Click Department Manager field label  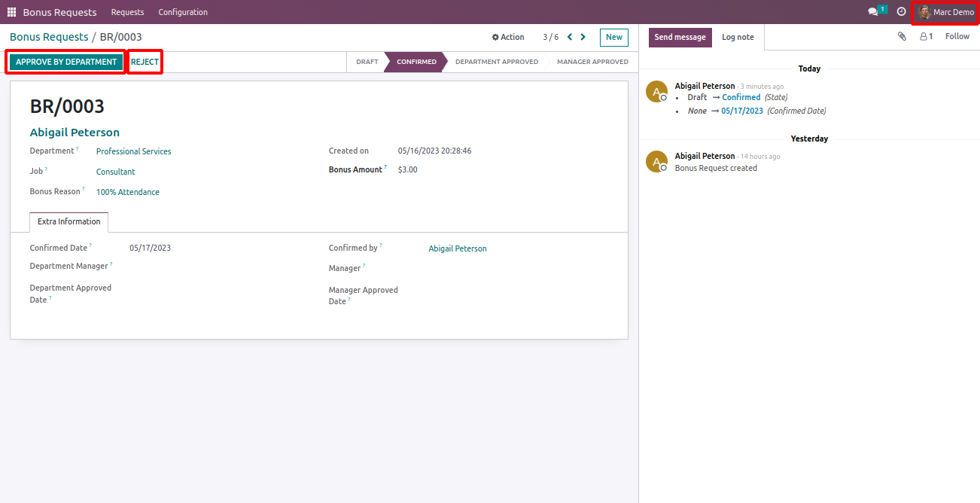68,266
